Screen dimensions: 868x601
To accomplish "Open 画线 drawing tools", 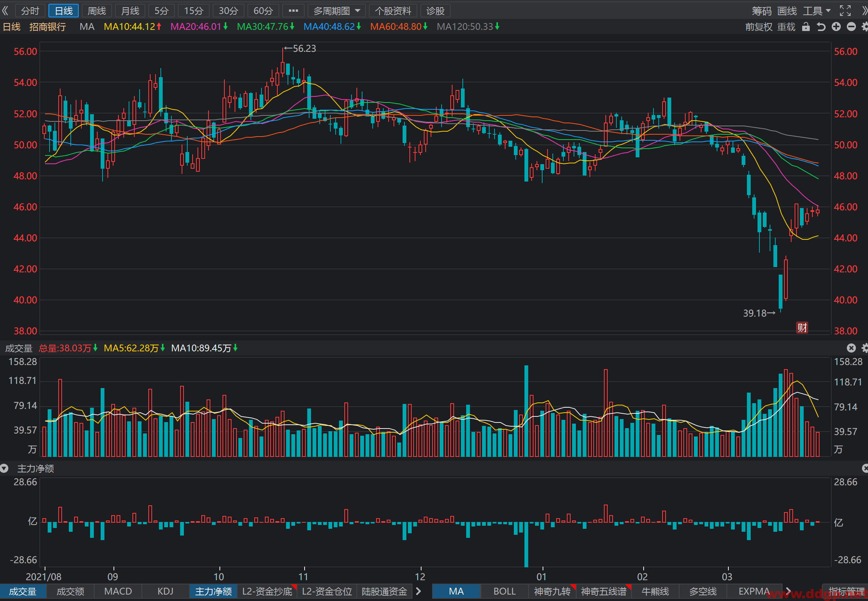I will (x=787, y=11).
